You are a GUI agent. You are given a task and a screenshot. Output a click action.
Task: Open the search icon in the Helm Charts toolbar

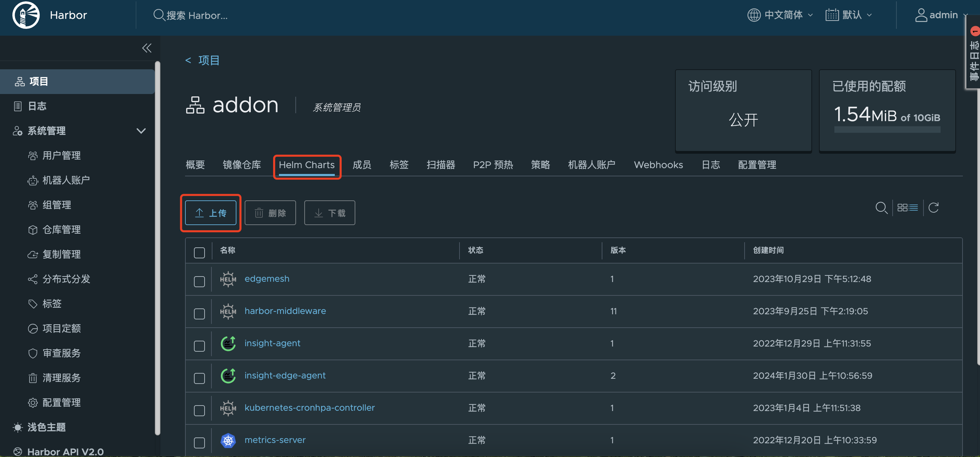click(x=882, y=208)
